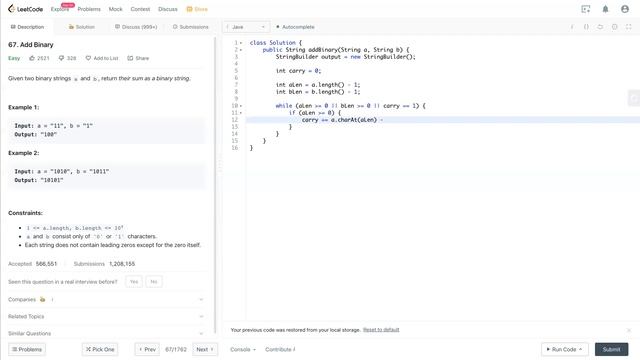
Task: Click the Submit button
Action: pyautogui.click(x=611, y=349)
